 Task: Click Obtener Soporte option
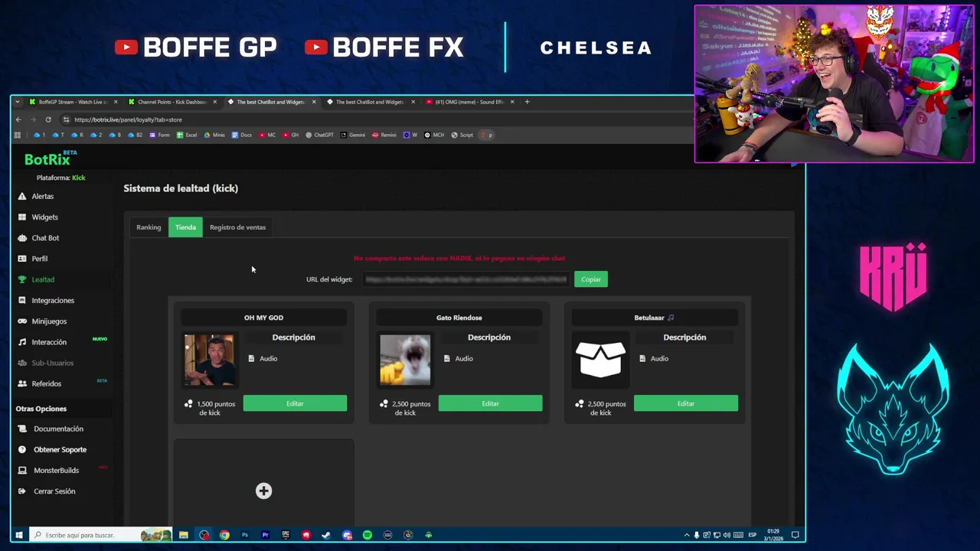tap(60, 449)
